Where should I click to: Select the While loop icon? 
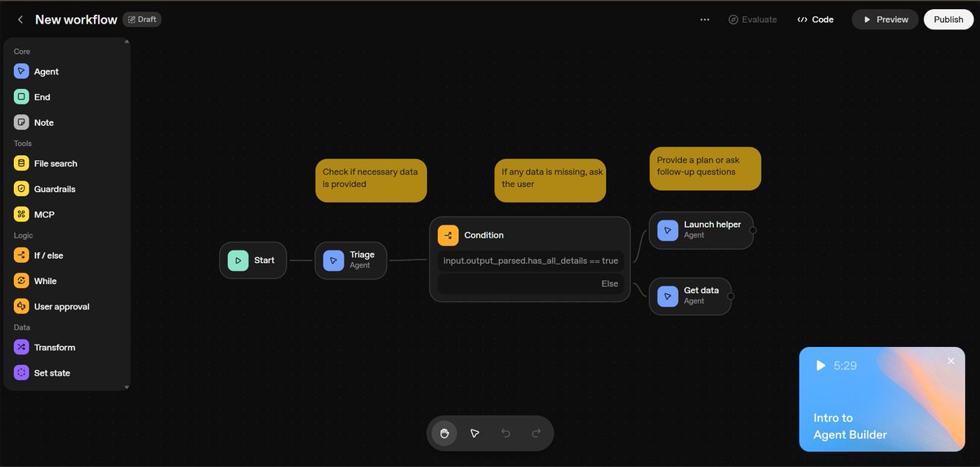tap(21, 281)
